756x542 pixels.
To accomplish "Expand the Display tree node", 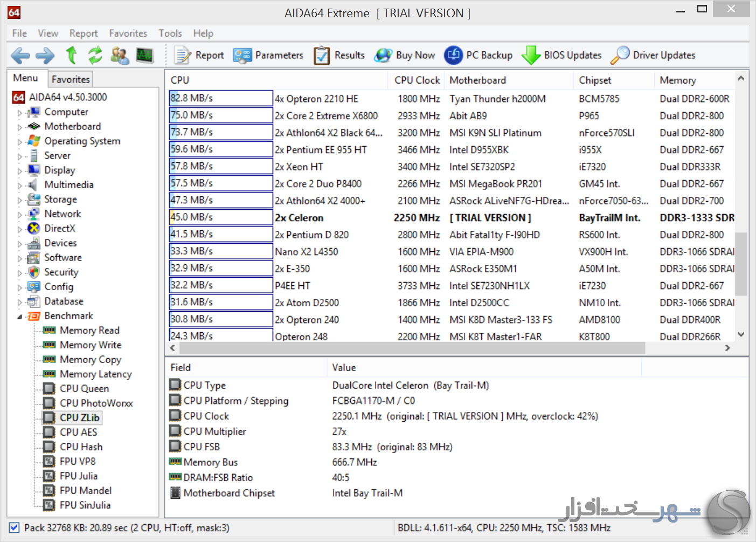I will point(20,171).
